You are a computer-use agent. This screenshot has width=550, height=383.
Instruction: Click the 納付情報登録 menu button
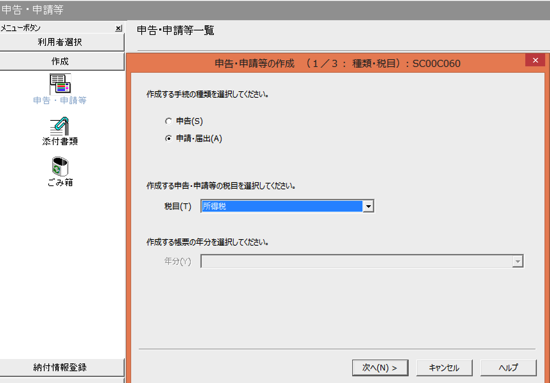tap(62, 367)
